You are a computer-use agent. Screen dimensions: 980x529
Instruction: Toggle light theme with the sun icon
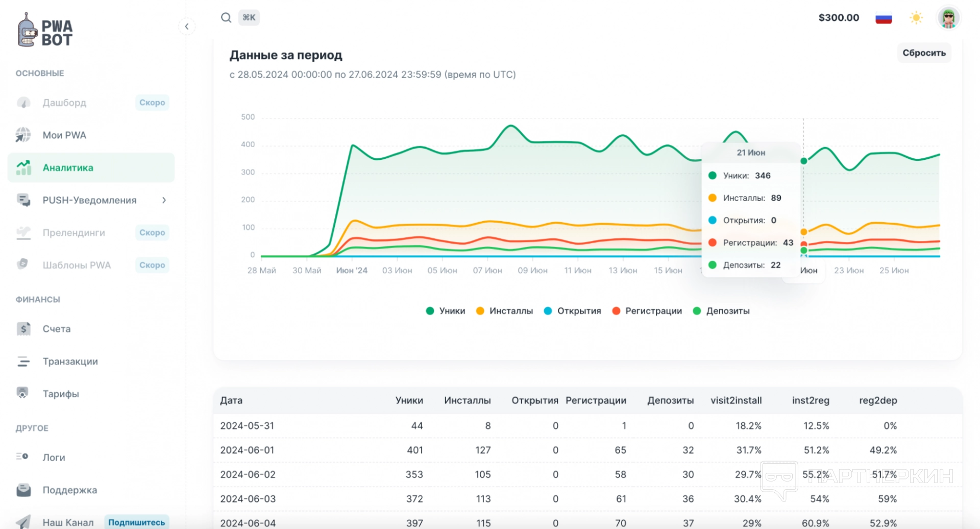tap(916, 18)
